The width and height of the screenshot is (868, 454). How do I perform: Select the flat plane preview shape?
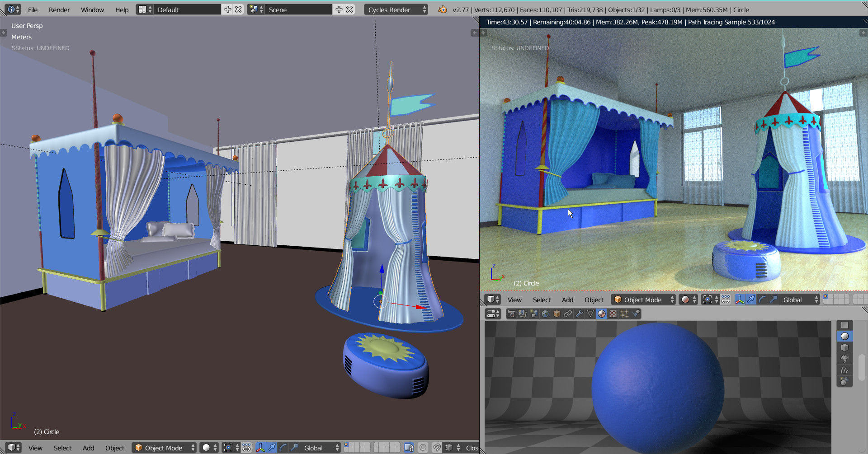click(844, 325)
